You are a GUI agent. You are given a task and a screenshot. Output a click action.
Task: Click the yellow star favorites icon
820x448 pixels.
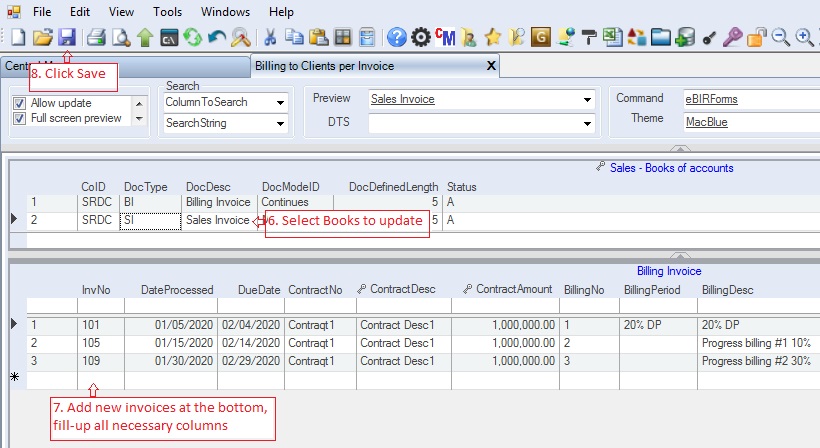pos(492,38)
